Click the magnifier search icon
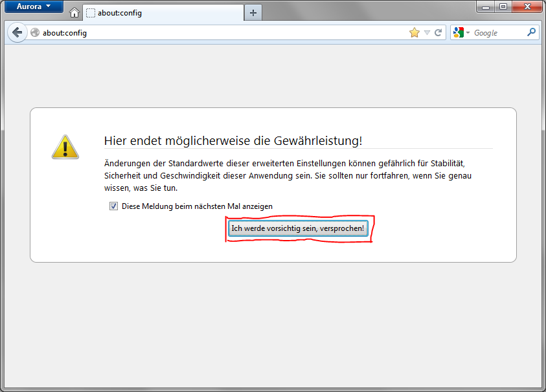The width and height of the screenshot is (546, 392). coord(531,32)
